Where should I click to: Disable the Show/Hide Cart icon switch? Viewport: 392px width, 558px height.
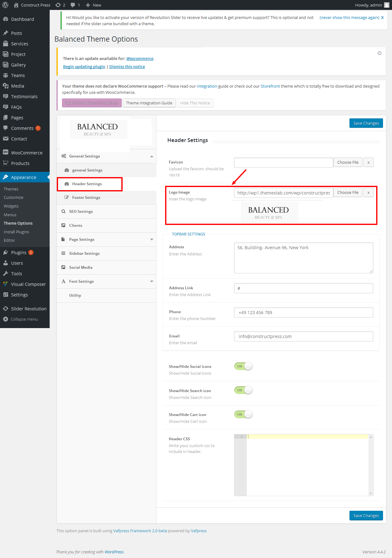243,414
